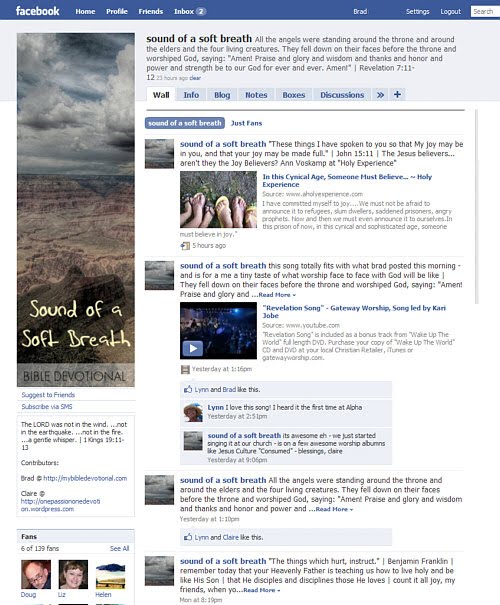Open Settings in the top bar
The image size is (500, 605).
[x=417, y=12]
